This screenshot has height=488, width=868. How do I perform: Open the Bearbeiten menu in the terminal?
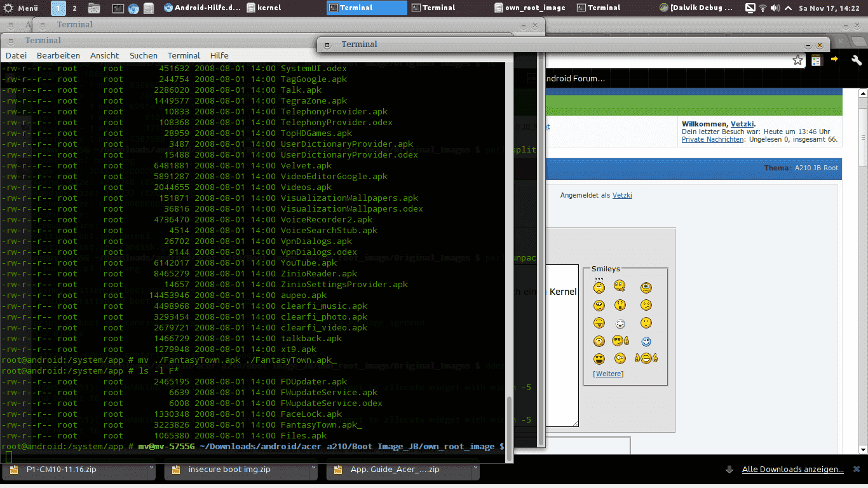coord(58,55)
